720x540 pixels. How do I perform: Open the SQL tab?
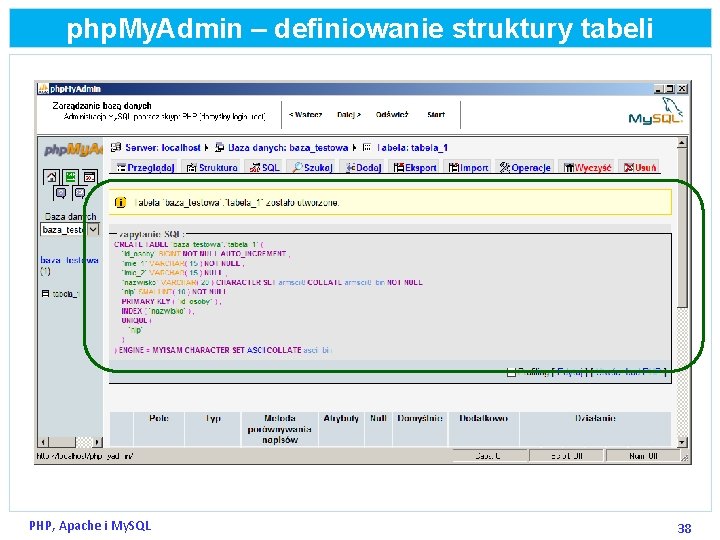pos(264,168)
